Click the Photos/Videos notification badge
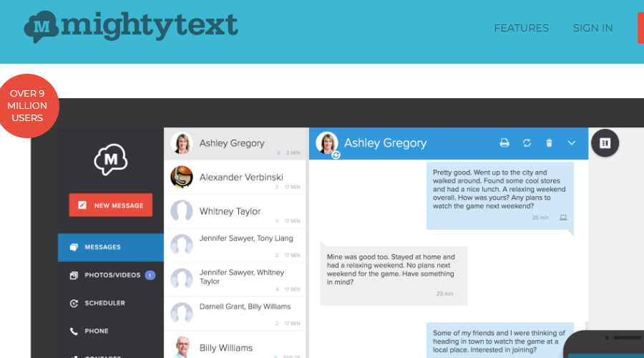The height and width of the screenshot is (358, 644). 150,276
